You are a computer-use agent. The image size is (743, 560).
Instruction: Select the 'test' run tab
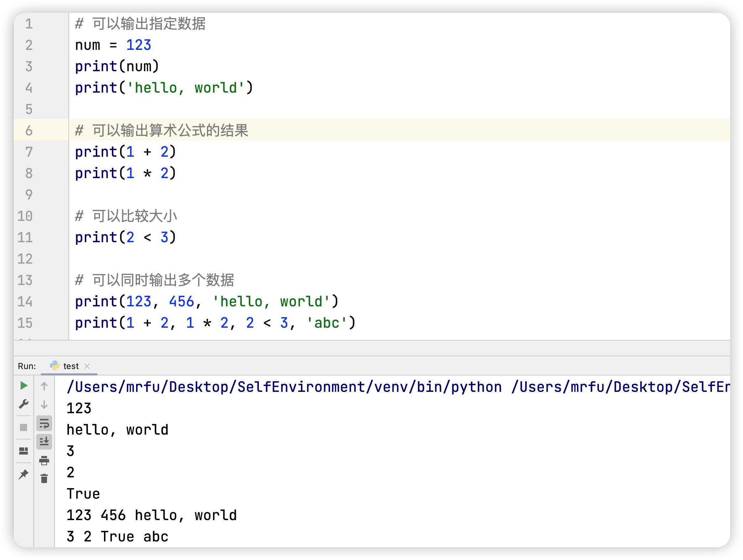tap(71, 366)
